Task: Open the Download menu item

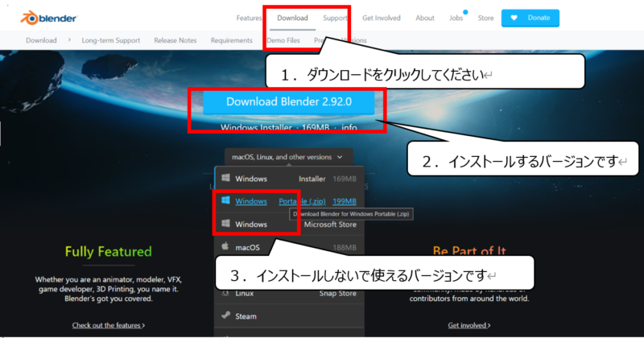Action: pyautogui.click(x=292, y=18)
